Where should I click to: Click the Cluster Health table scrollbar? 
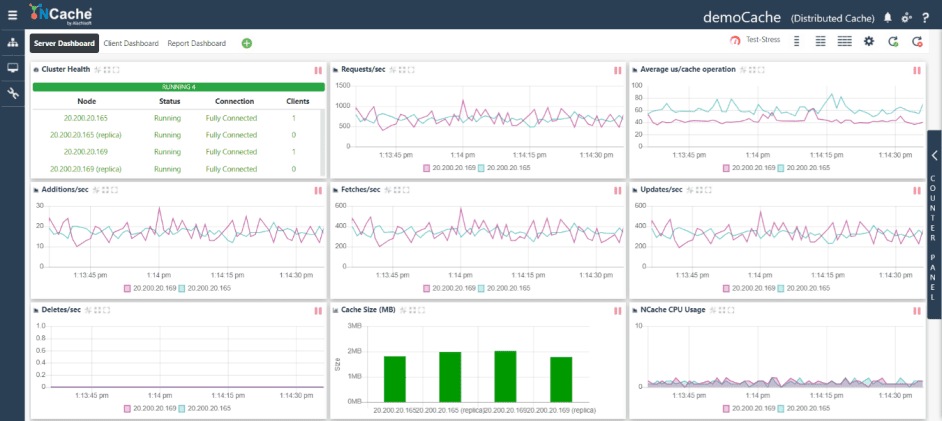323,143
